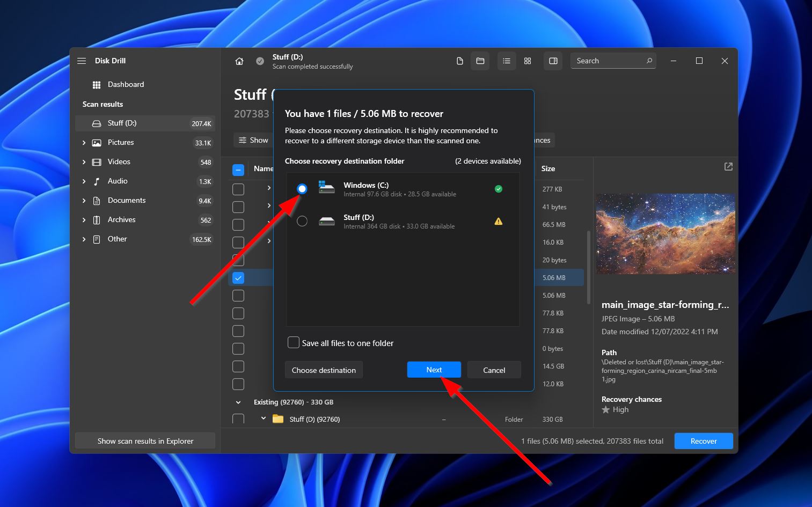This screenshot has width=812, height=507.
Task: Click the Recovery chances star icon
Action: [x=606, y=410]
